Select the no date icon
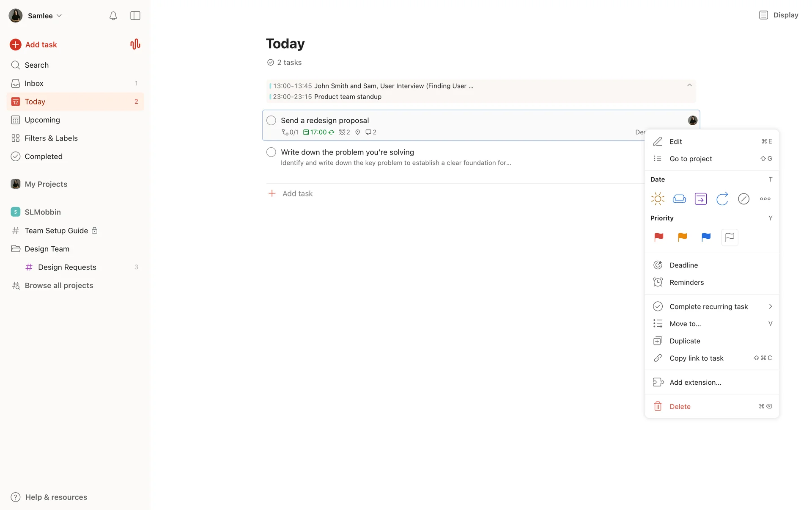The height and width of the screenshot is (510, 812). (x=743, y=199)
